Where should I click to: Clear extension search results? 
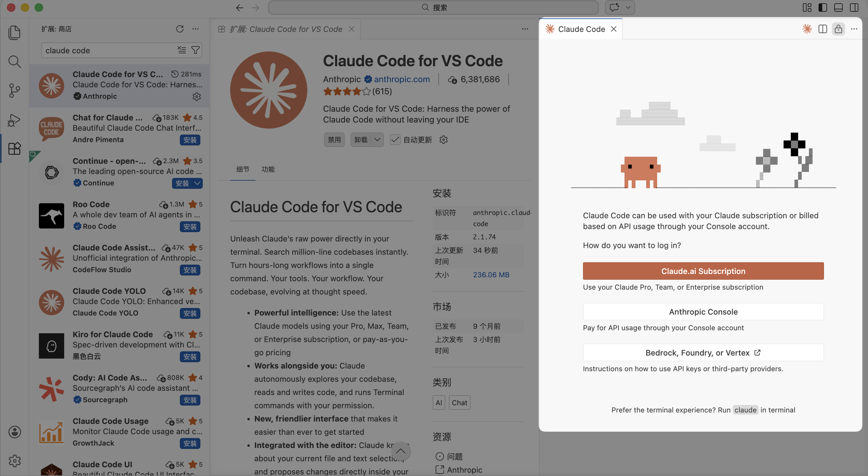pos(182,50)
